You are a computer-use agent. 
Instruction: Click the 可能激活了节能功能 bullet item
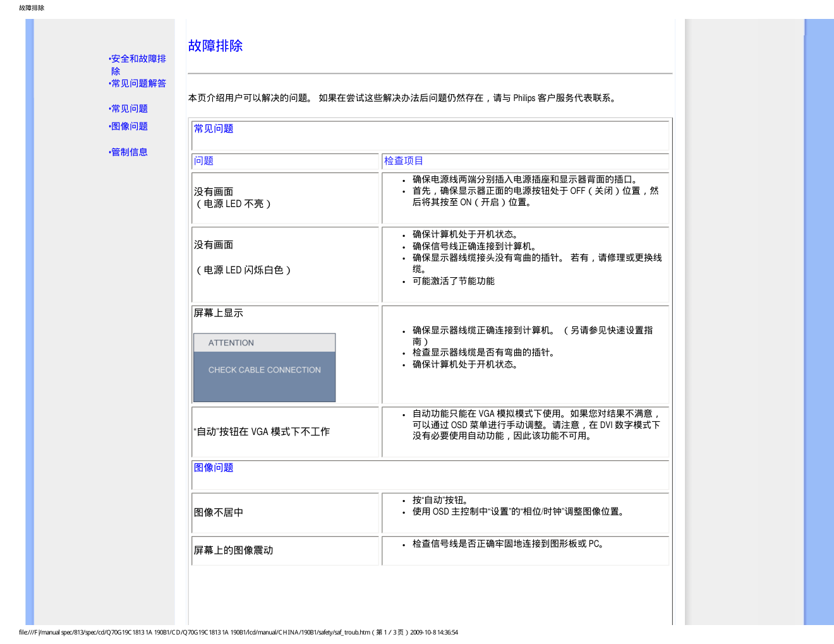pos(453,281)
